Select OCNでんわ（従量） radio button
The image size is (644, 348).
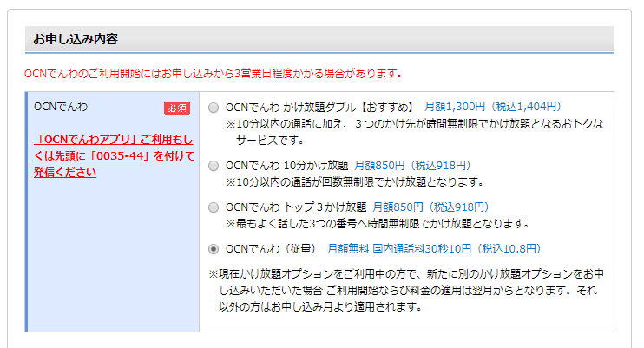tap(214, 249)
